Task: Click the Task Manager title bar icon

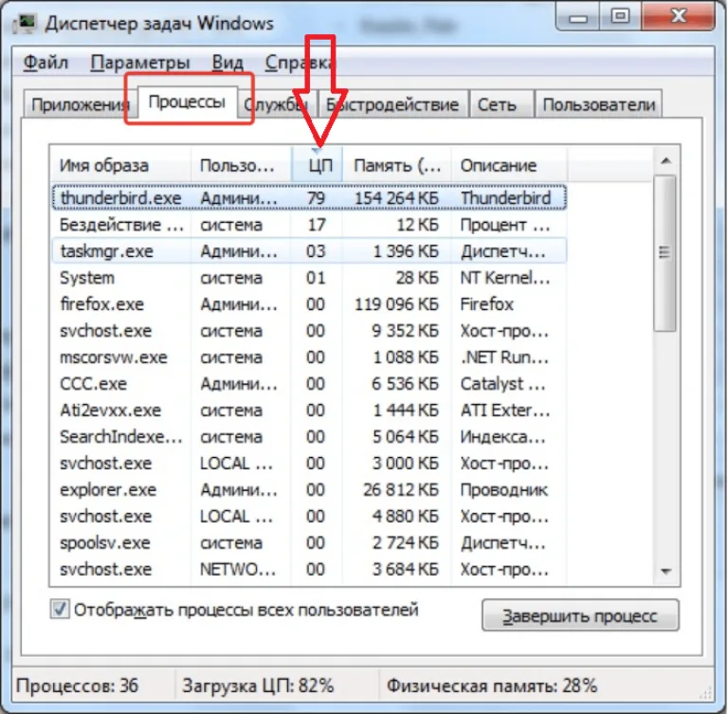Action: (x=24, y=23)
